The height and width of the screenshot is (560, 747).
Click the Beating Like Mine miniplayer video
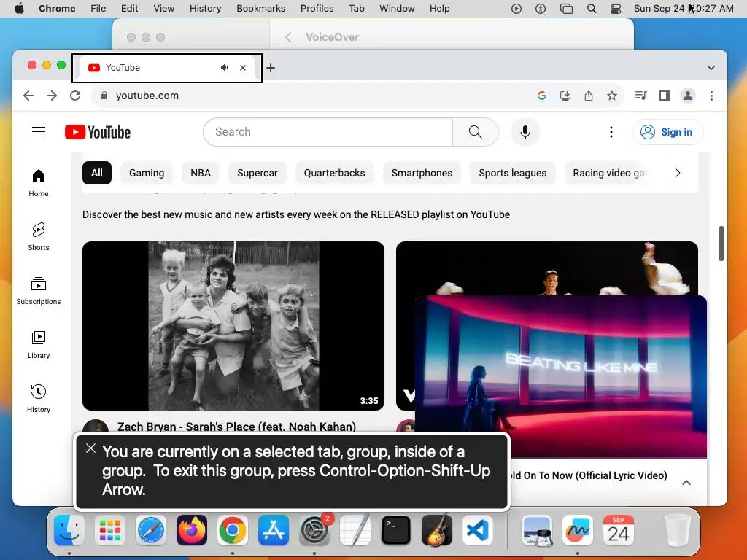(561, 377)
